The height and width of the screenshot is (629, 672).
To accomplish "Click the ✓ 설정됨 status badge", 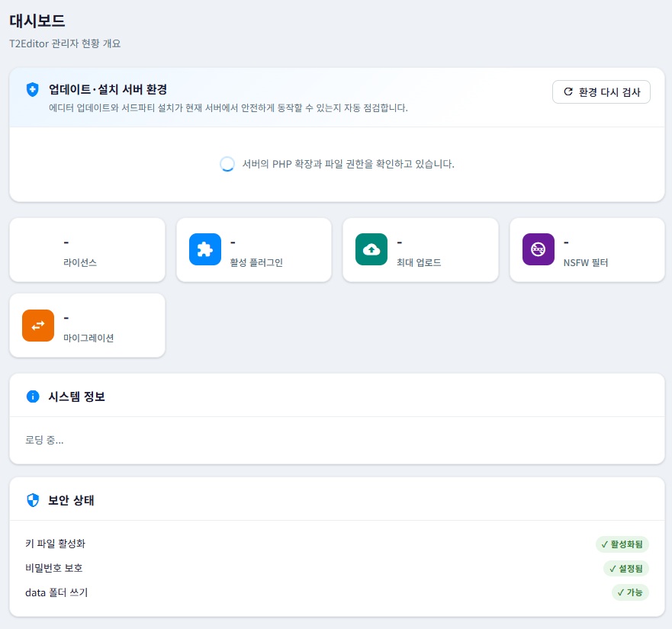I will [626, 569].
